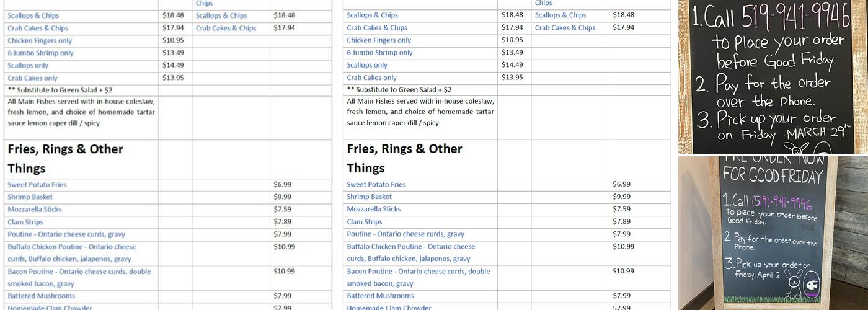868x310 pixels.
Task: Select Crab Cakes only in right menu
Action: click(x=371, y=77)
